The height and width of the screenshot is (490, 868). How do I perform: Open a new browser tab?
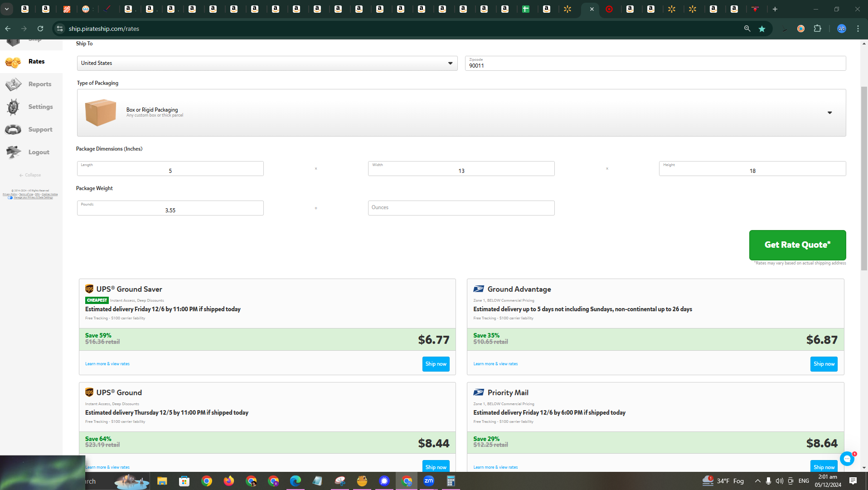tap(775, 9)
